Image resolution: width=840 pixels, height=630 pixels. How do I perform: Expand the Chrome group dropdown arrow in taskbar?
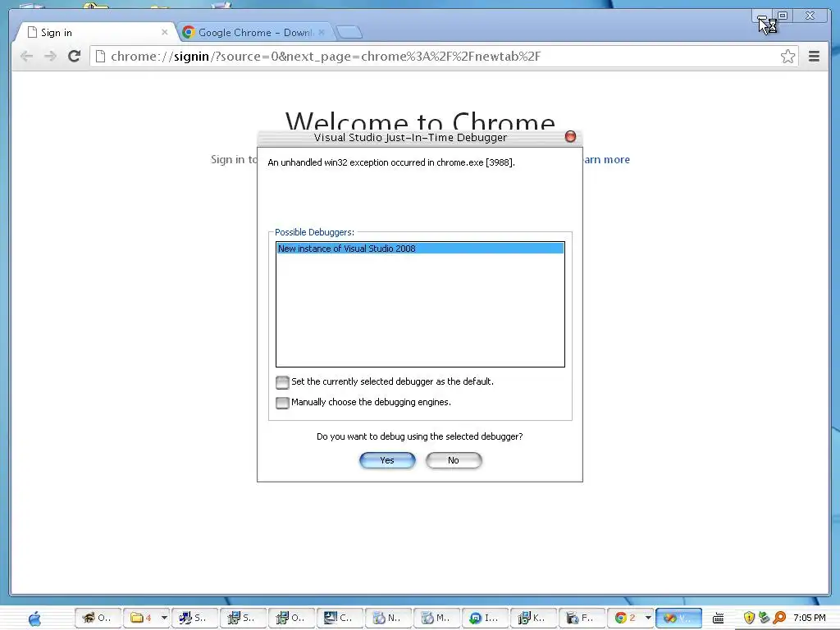pyautogui.click(x=648, y=619)
